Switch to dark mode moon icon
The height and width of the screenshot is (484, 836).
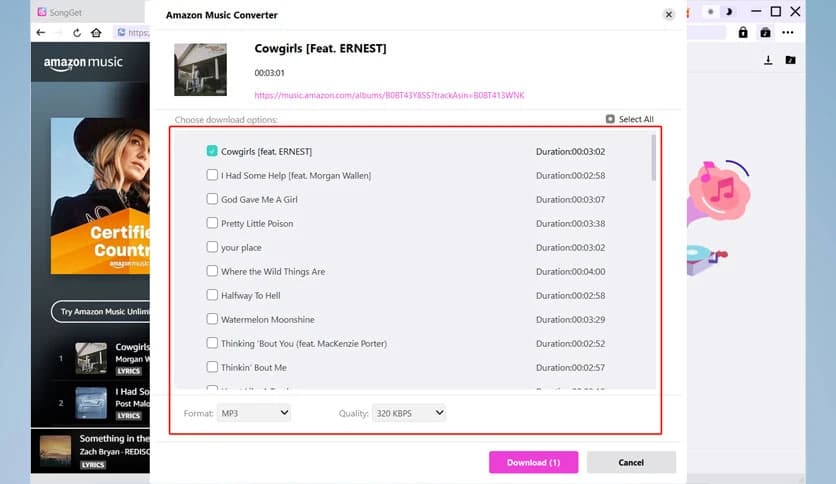(x=729, y=12)
